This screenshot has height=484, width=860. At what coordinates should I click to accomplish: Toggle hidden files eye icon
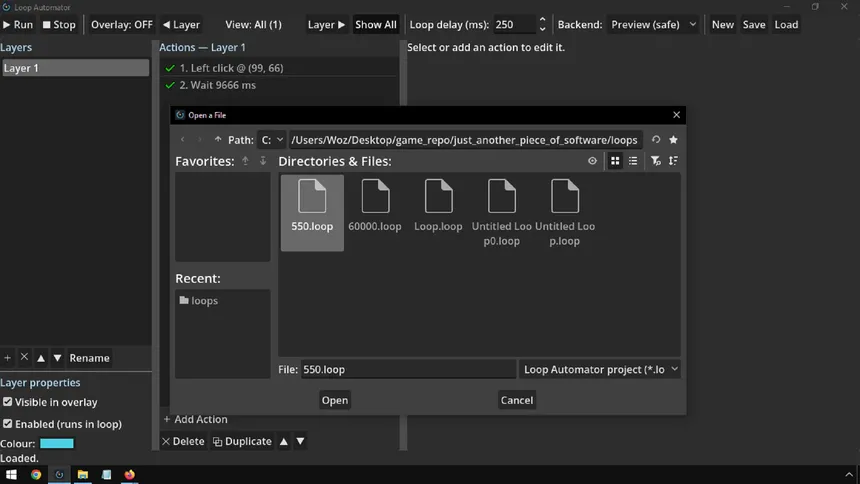click(592, 161)
